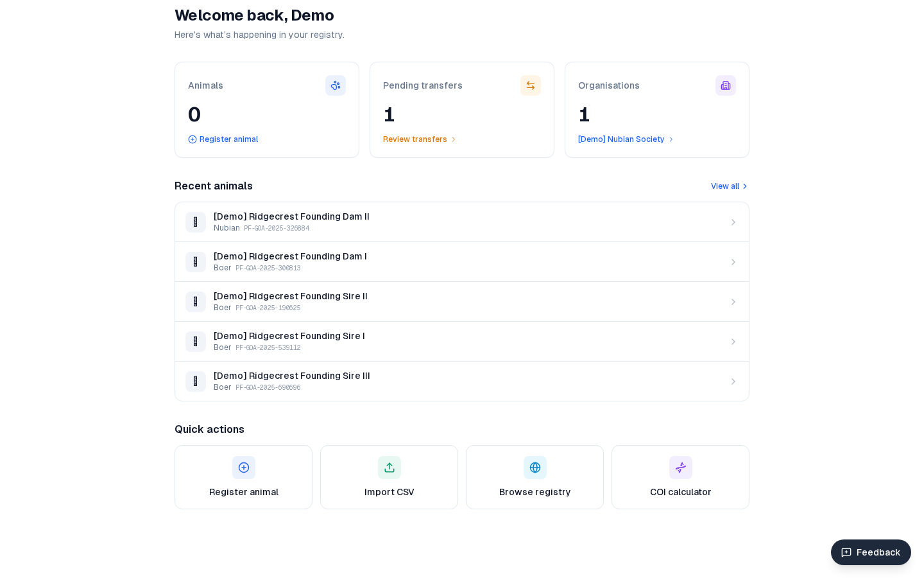
Task: Click the Organisations building icon
Action: 726,85
